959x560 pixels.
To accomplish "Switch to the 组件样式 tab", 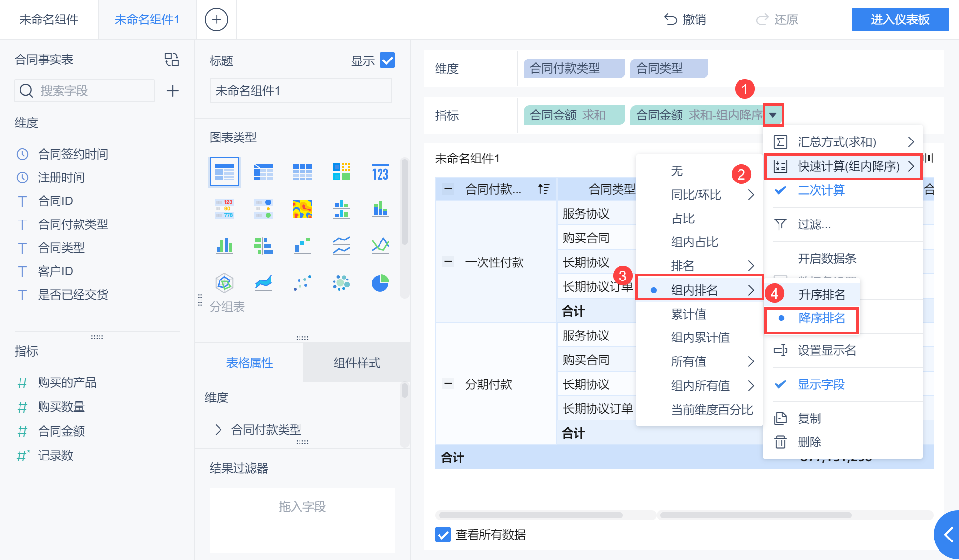I will click(357, 362).
